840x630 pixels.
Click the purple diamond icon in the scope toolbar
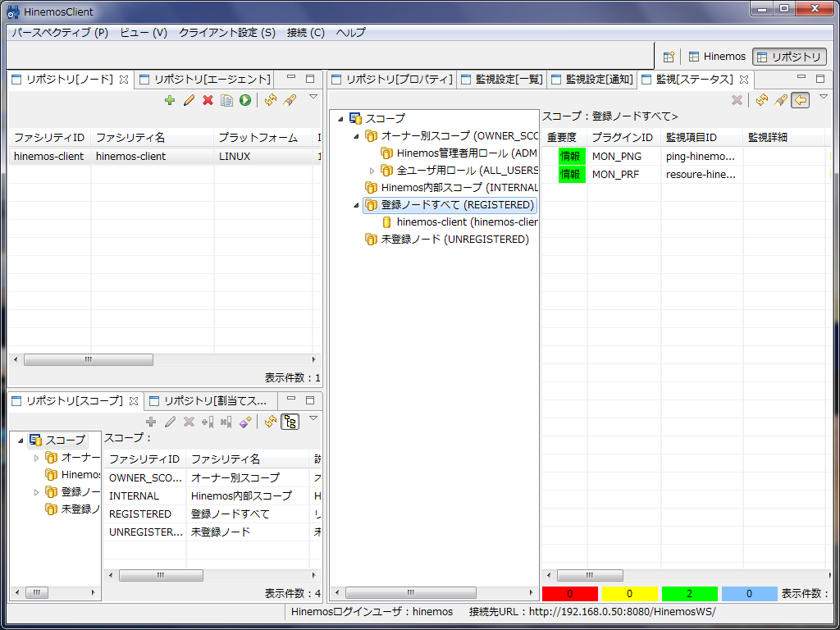point(245,422)
